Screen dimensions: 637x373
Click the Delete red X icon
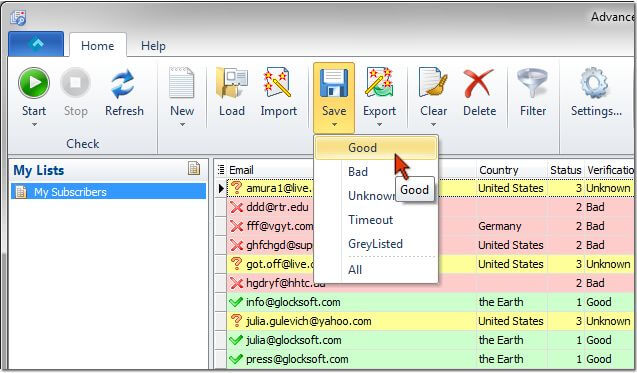(479, 83)
